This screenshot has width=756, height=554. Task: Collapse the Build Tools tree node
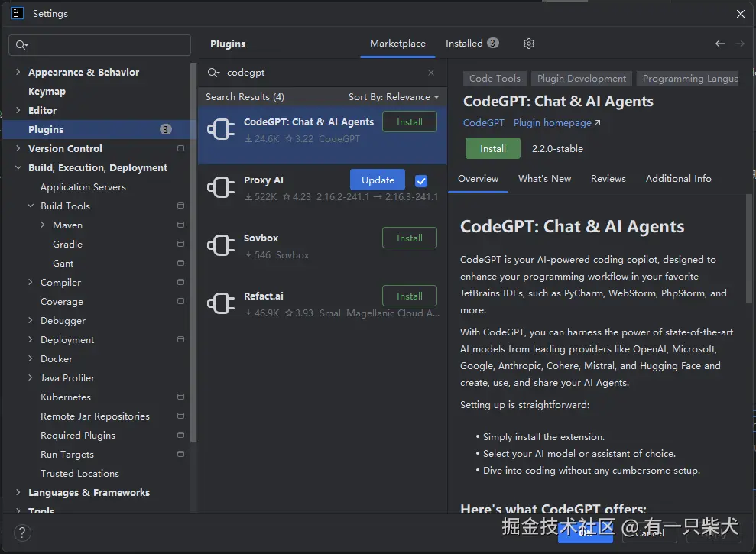[31, 206]
